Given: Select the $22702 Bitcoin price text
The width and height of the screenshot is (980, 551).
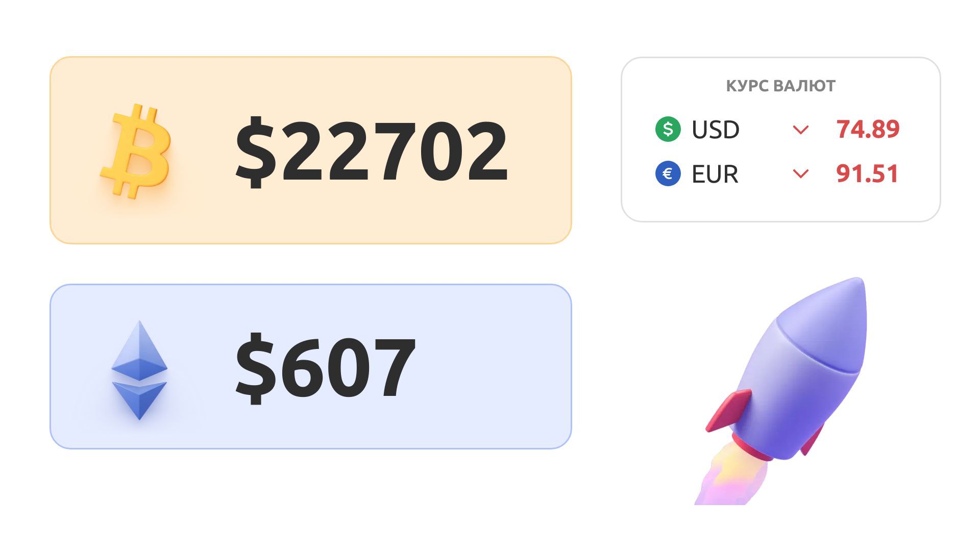Looking at the screenshot, I should (x=372, y=151).
